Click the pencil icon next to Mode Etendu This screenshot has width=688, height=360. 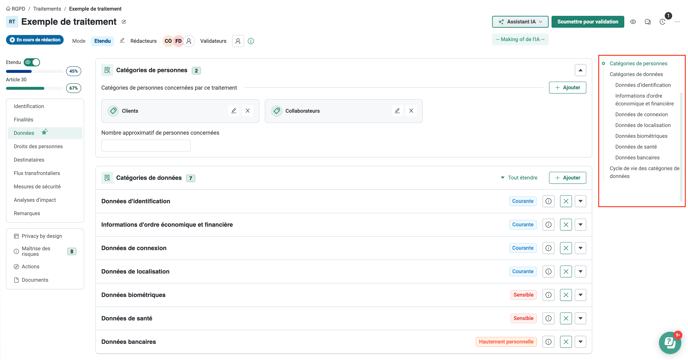click(122, 41)
